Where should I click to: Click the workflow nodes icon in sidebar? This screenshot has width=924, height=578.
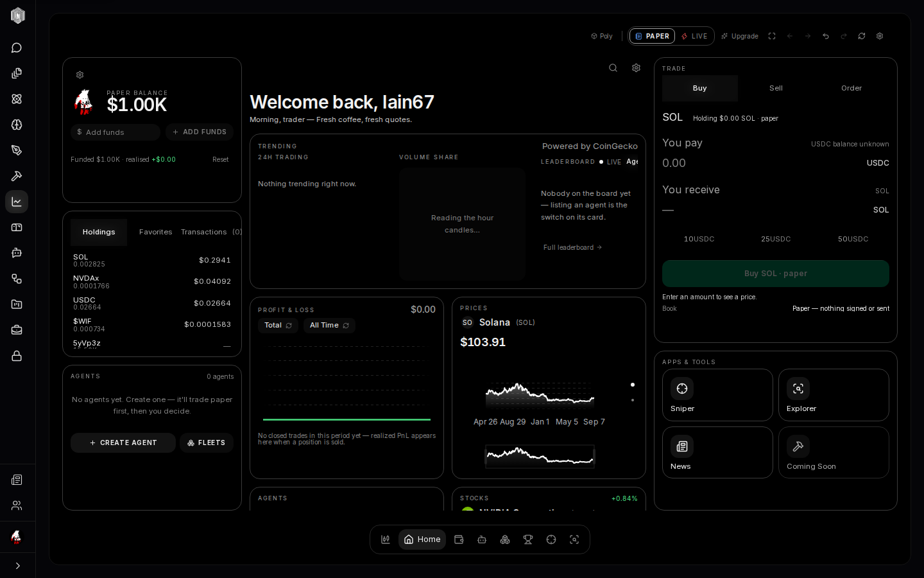click(17, 279)
